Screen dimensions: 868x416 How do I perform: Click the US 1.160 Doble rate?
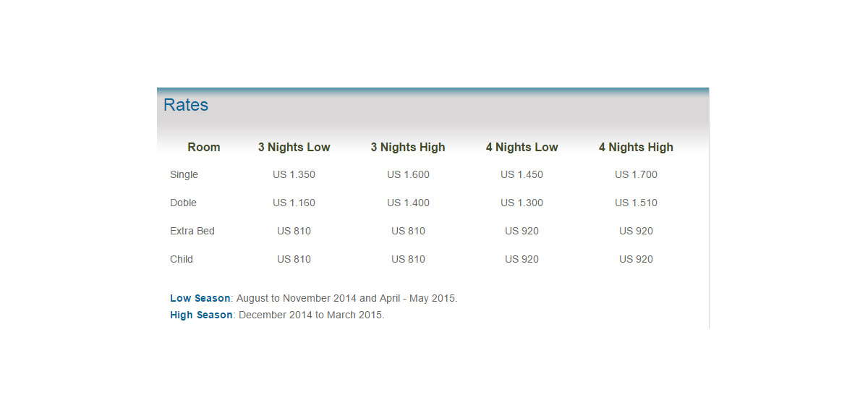[x=294, y=203]
